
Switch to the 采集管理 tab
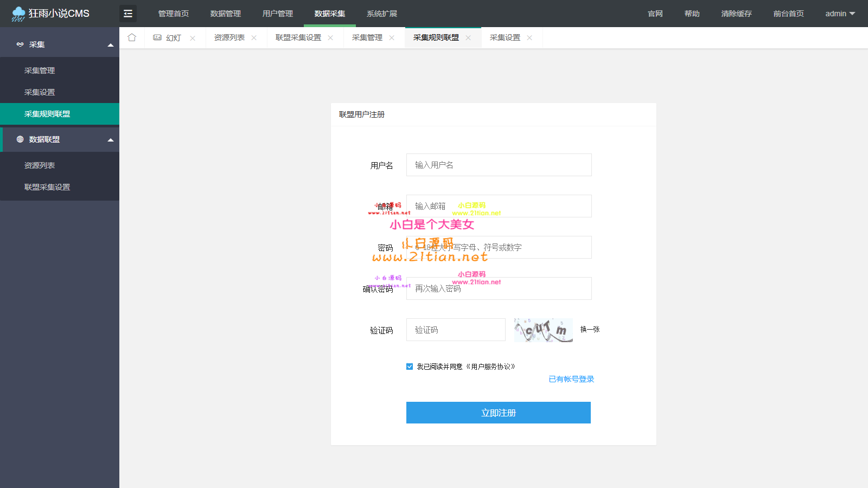(367, 38)
